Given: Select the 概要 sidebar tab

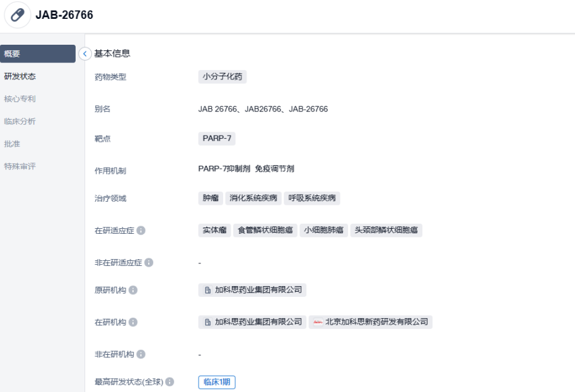Looking at the screenshot, I should tap(38, 54).
